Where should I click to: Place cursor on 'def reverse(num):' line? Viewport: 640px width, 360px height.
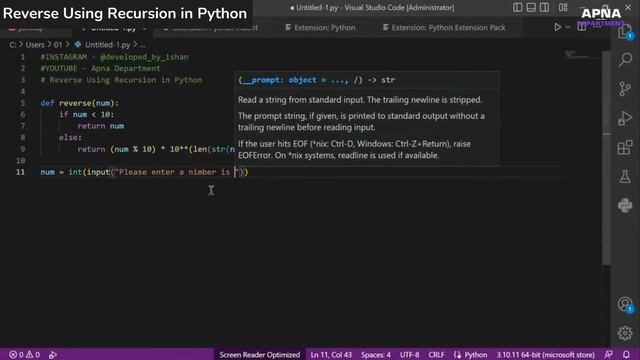click(x=79, y=103)
